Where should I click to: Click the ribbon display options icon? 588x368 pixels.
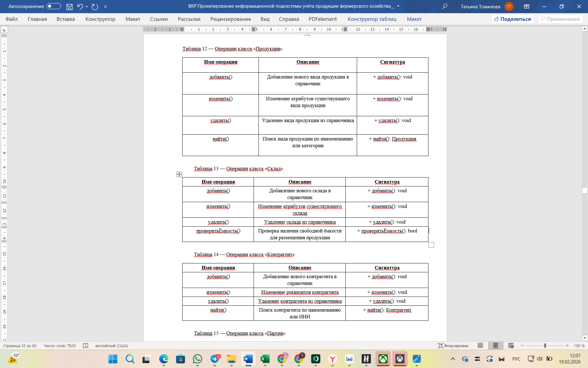click(526, 6)
